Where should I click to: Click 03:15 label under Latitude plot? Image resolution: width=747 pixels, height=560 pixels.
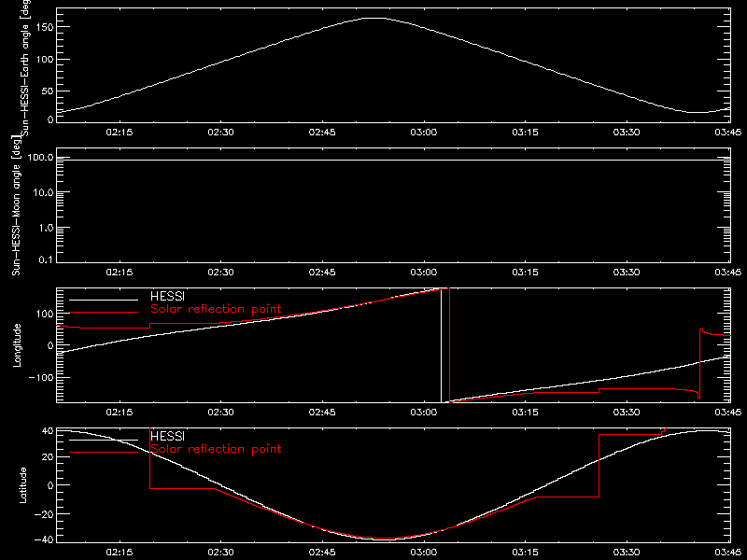(x=525, y=552)
